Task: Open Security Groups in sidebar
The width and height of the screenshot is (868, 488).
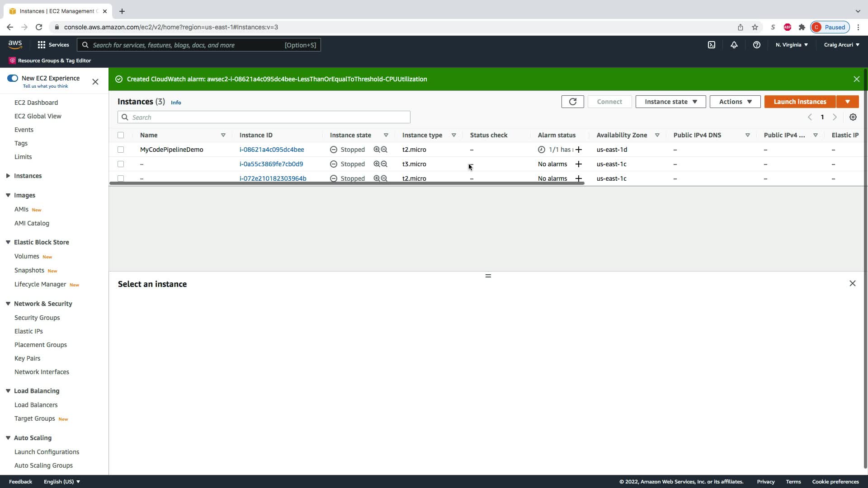Action: [x=37, y=318]
